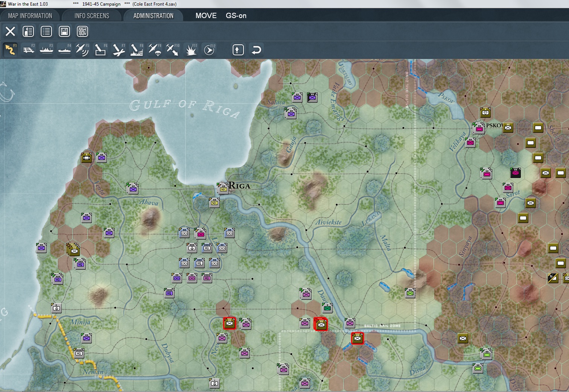Select the XXXXX HQ unit near the Neman border

point(79,353)
